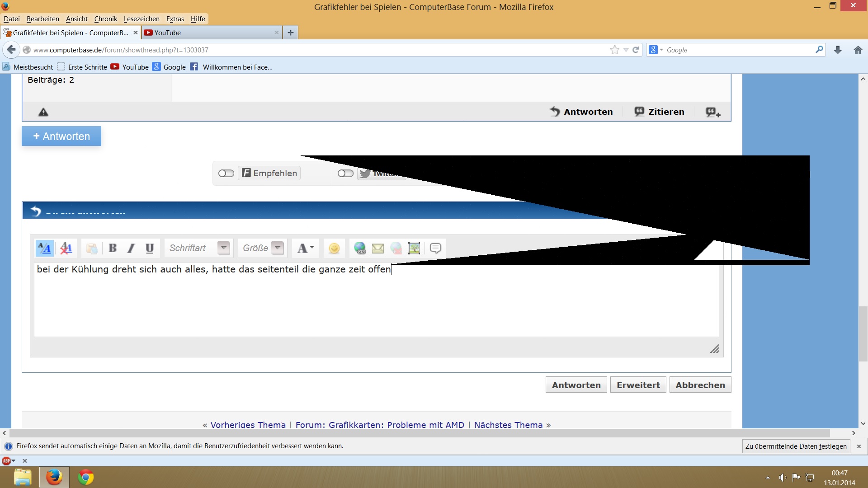Image resolution: width=868 pixels, height=488 pixels.
Task: Open the smiley picker
Action: coord(334,248)
